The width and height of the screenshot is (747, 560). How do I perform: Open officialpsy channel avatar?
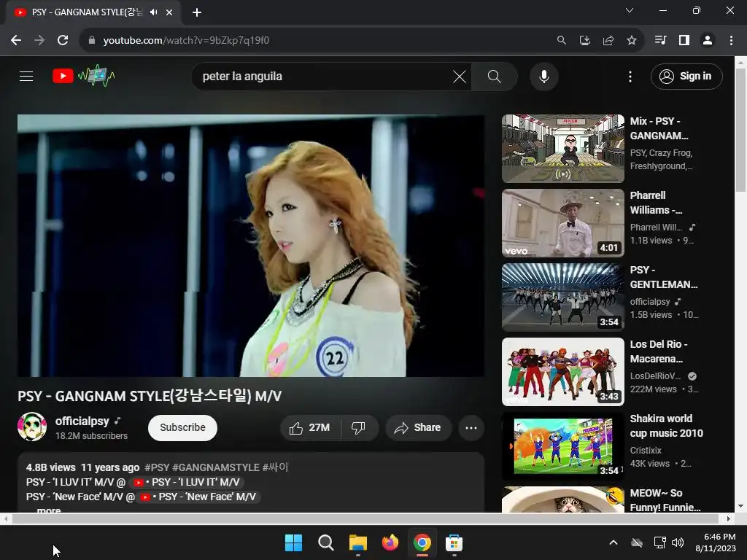[32, 427]
